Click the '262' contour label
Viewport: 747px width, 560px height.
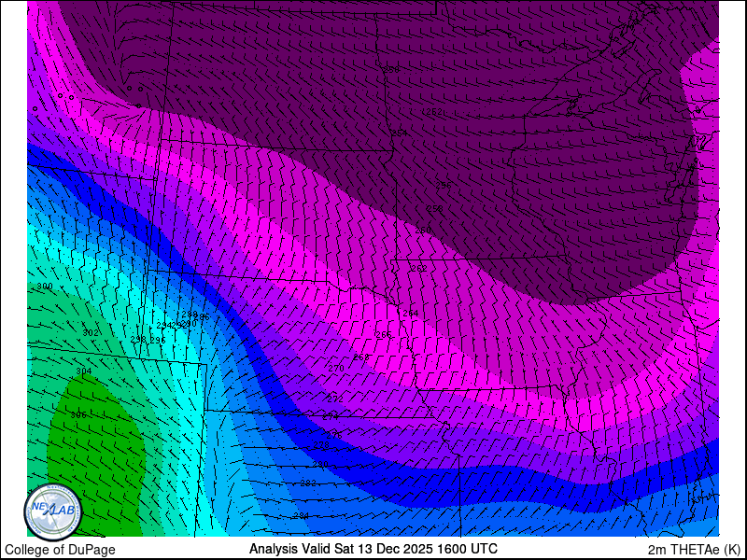click(x=418, y=269)
